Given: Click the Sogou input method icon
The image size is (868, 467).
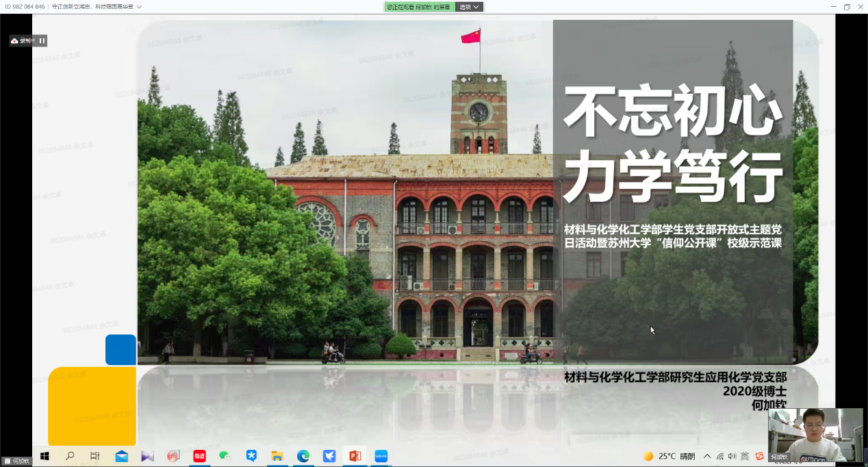Looking at the screenshot, I should pos(759,456).
